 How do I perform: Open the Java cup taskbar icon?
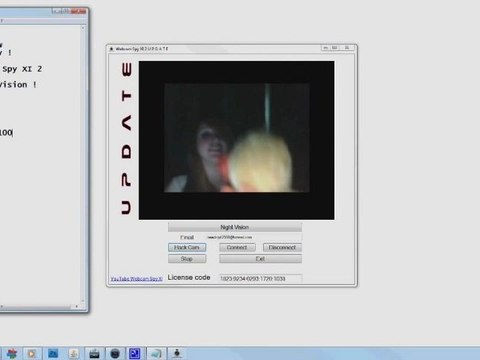tap(74, 353)
